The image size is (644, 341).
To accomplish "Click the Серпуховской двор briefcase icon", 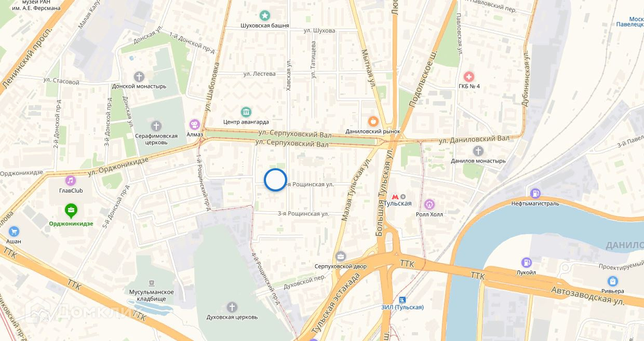I will (341, 256).
